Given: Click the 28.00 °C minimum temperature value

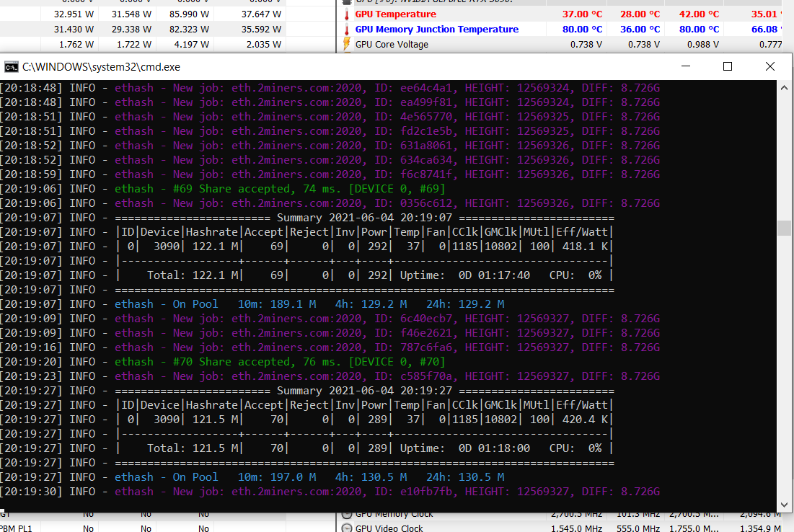Looking at the screenshot, I should [640, 14].
